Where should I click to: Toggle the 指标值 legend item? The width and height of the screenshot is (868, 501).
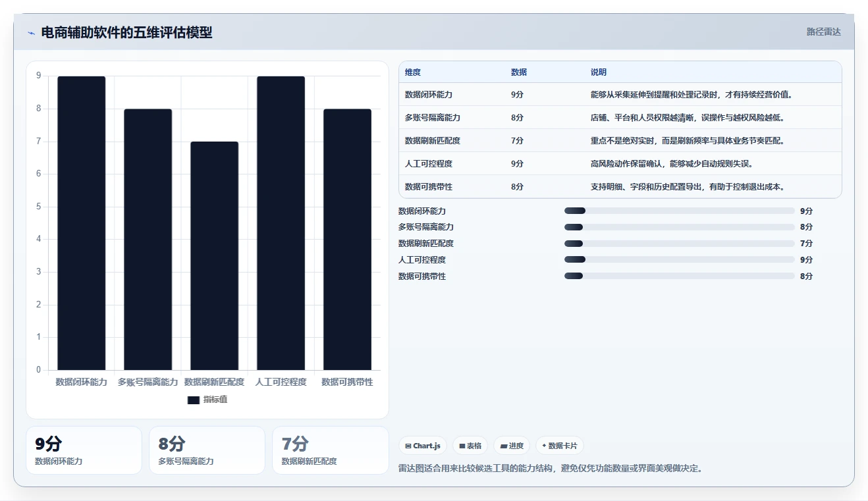[207, 400]
